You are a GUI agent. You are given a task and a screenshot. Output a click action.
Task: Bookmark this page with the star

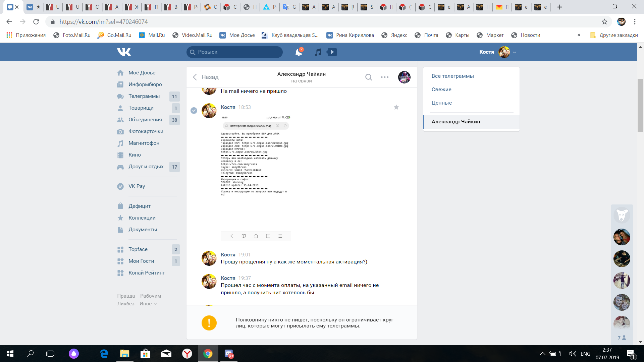[x=604, y=22]
